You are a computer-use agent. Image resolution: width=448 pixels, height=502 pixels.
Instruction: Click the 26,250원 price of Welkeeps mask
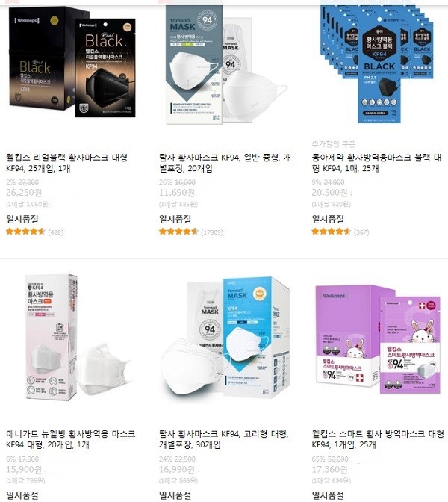[x=24, y=193]
